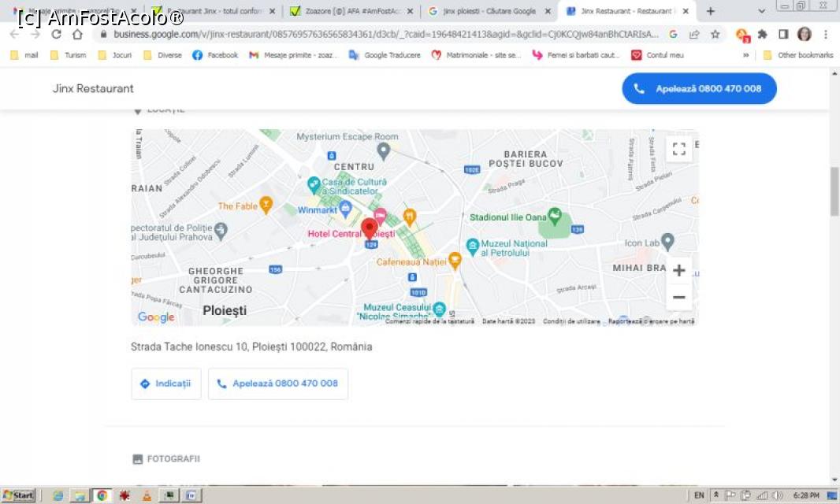The height and width of the screenshot is (504, 840).
Task: Click the red location pin on map
Action: [369, 228]
